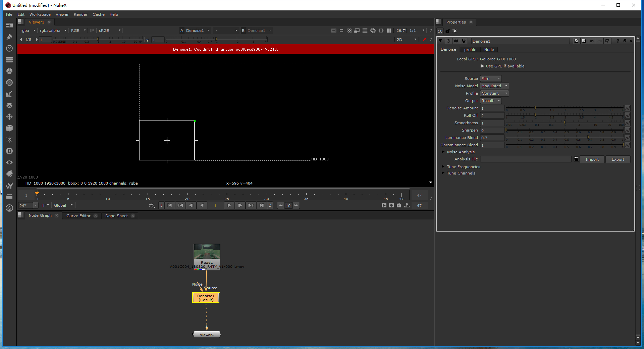This screenshot has width=644, height=349.
Task: Open the Deep nodes toolbar menu
Action: tap(9, 151)
